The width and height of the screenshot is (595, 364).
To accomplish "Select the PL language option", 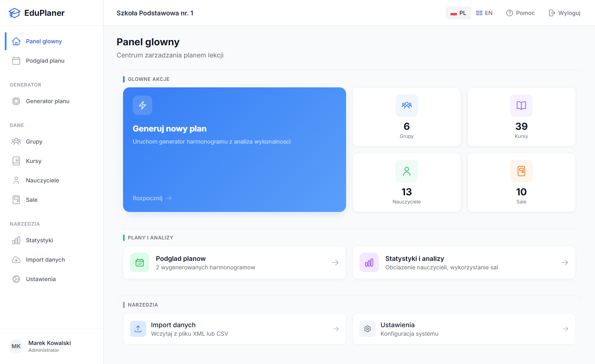I will tap(458, 13).
